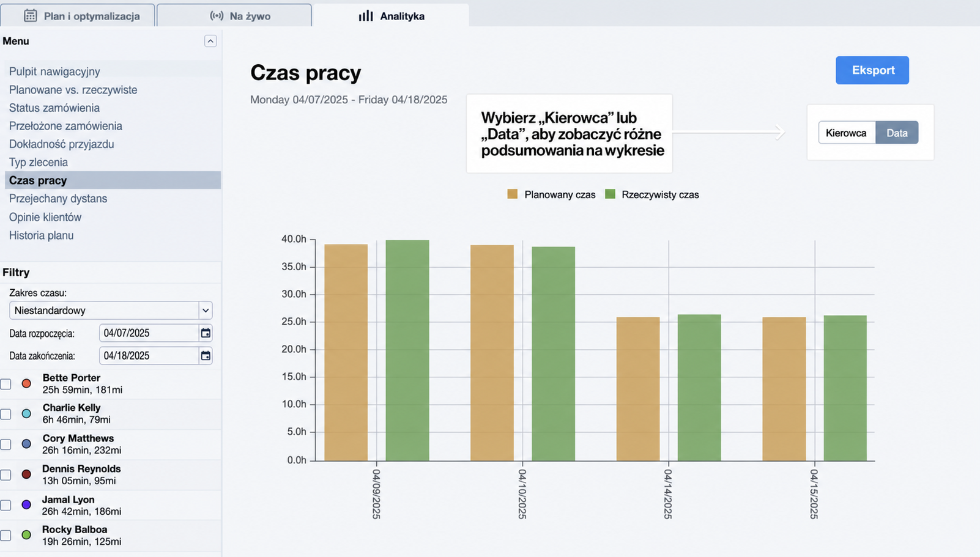Click Jamal Lyon's purple color dot

click(x=26, y=505)
